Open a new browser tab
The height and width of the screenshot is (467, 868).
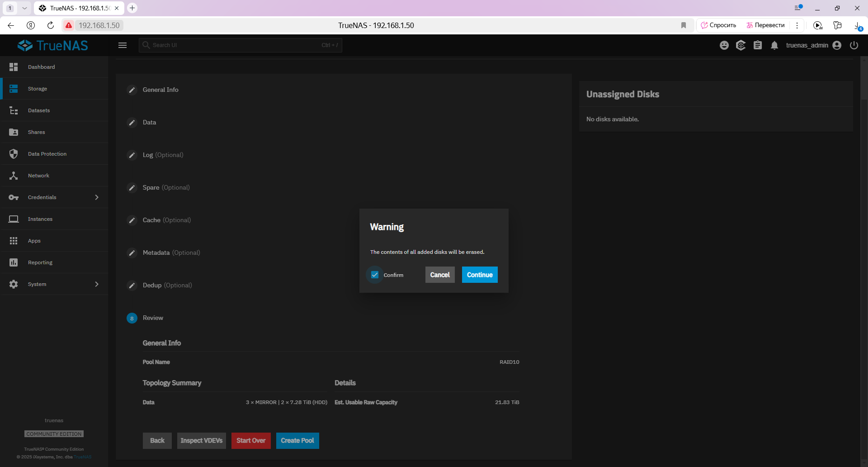pyautogui.click(x=132, y=8)
